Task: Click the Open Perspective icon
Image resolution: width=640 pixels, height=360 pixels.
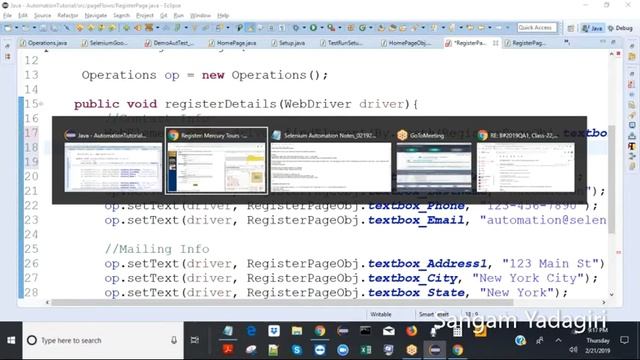Action: pos(571,28)
